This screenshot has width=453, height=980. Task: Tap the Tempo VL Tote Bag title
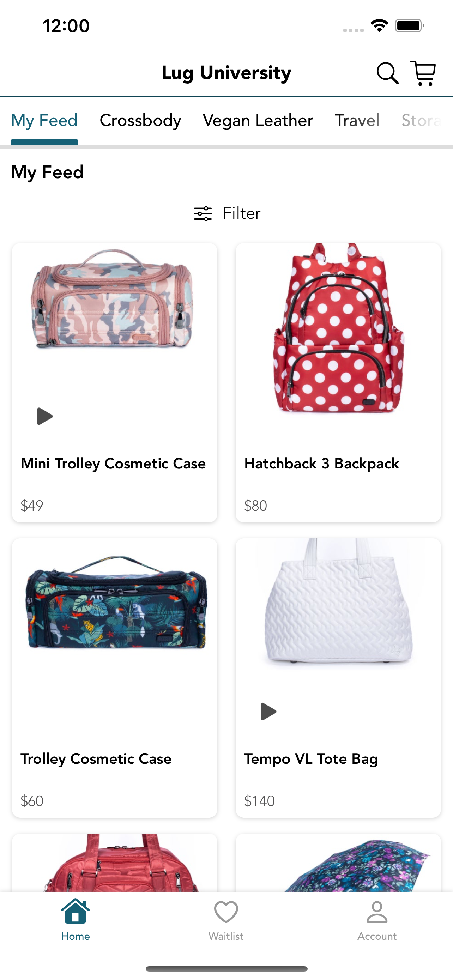coord(311,759)
